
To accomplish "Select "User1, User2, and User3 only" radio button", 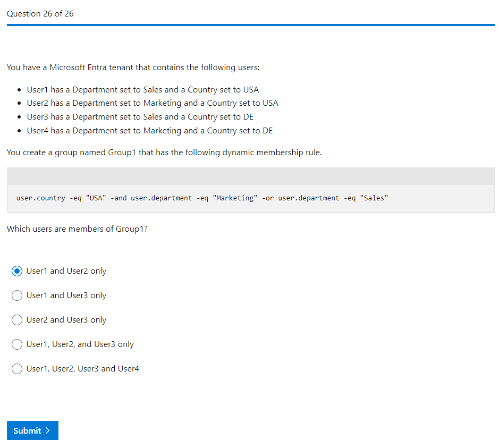I will pos(17,344).
